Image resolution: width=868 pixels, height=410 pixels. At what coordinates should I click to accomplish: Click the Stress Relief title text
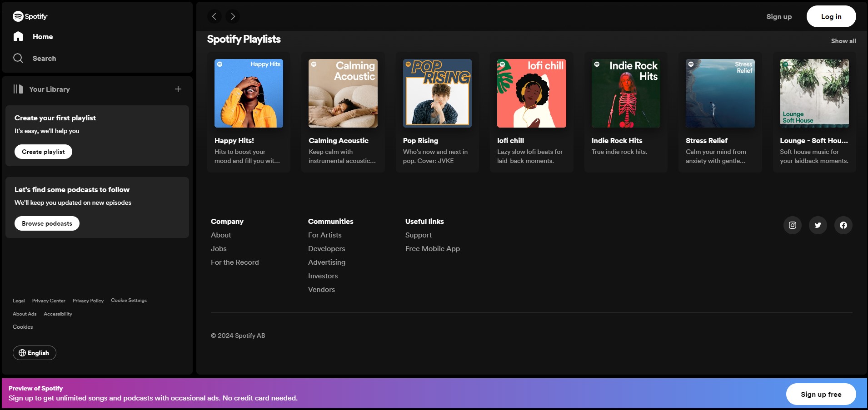click(707, 141)
